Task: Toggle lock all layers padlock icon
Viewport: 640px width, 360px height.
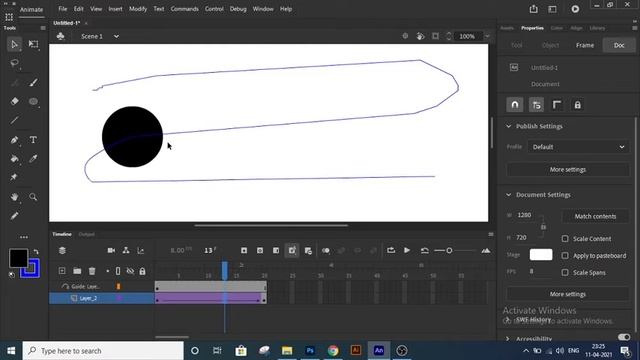Action: 142,271
